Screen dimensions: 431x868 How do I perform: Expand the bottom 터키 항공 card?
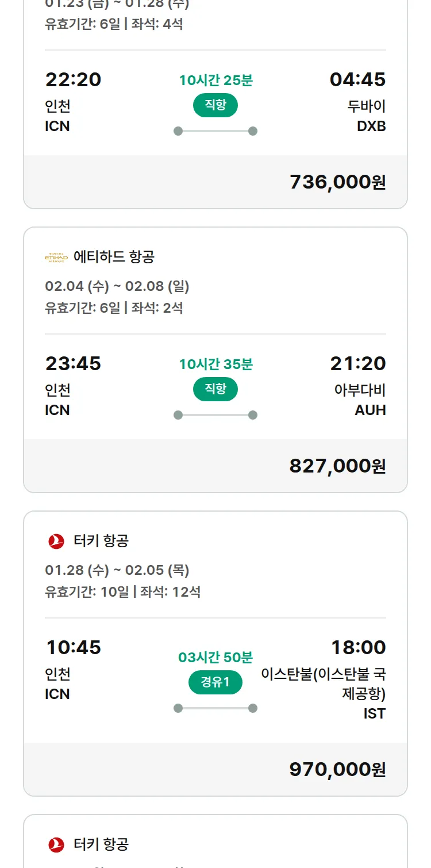pos(215,844)
